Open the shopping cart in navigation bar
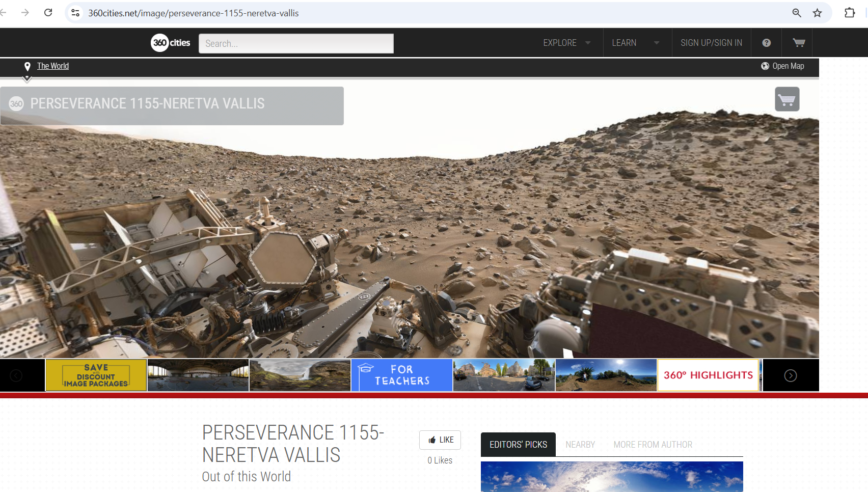 [799, 43]
